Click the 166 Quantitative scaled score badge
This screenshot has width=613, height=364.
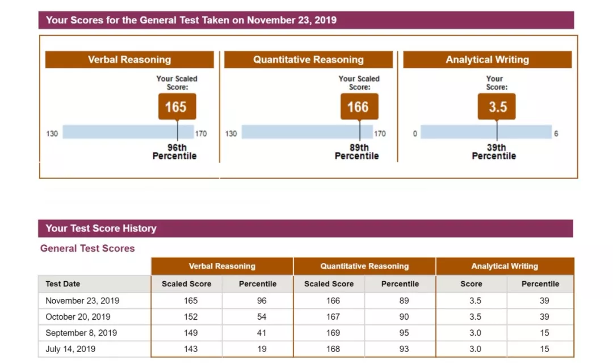pos(358,107)
